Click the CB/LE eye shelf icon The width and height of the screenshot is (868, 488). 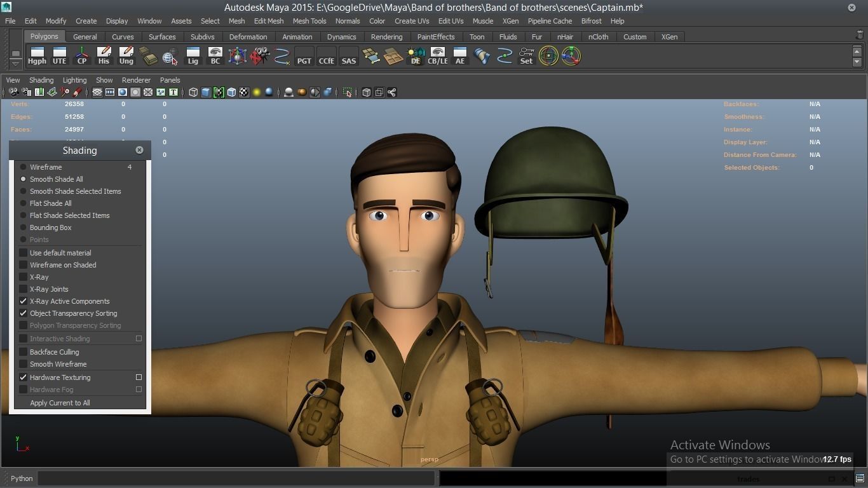tap(437, 56)
